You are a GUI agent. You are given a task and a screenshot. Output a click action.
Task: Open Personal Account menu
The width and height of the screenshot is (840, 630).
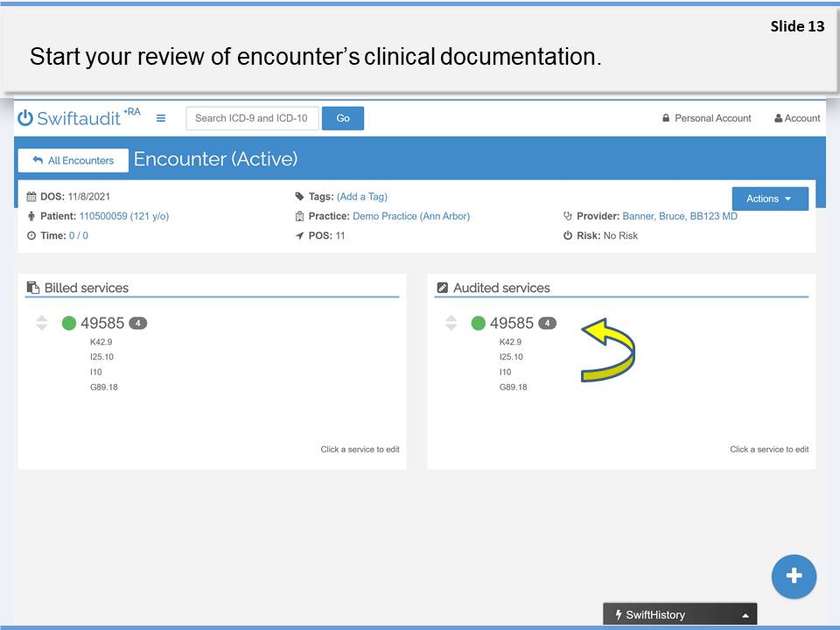(x=706, y=118)
